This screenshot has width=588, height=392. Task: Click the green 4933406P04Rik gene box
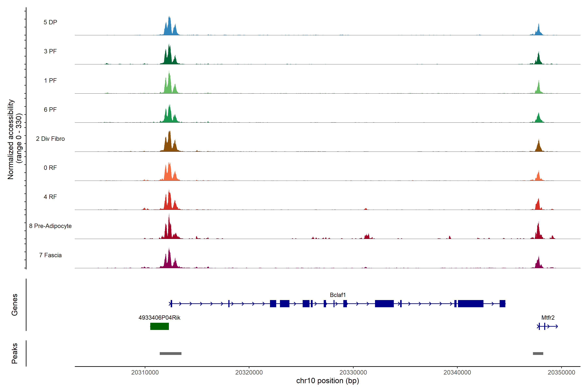[x=159, y=326]
